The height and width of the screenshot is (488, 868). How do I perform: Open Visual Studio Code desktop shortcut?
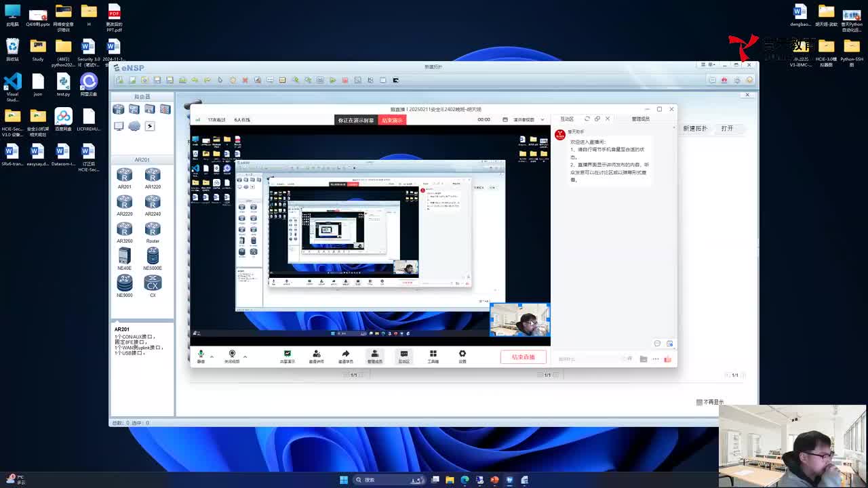(12, 87)
